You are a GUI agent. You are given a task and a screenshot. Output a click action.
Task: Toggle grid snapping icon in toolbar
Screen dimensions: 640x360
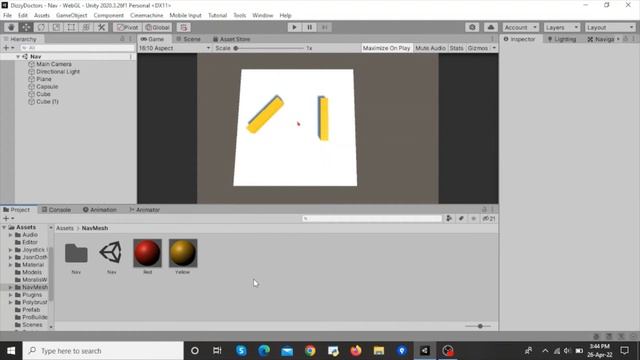pyautogui.click(x=184, y=27)
